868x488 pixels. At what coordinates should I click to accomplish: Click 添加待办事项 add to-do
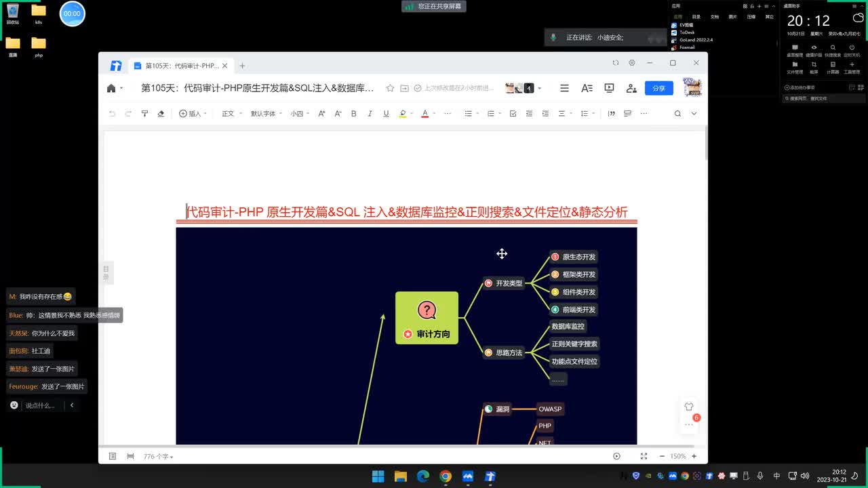800,87
